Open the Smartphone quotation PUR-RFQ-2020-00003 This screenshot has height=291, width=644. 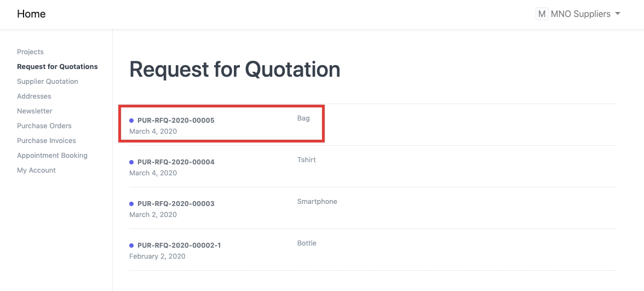(176, 204)
